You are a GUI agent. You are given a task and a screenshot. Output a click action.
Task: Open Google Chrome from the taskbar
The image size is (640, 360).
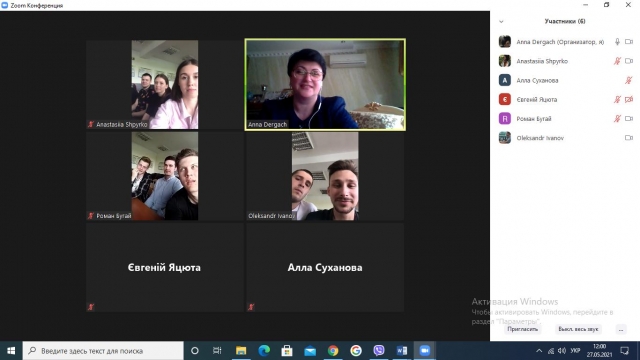(333, 351)
